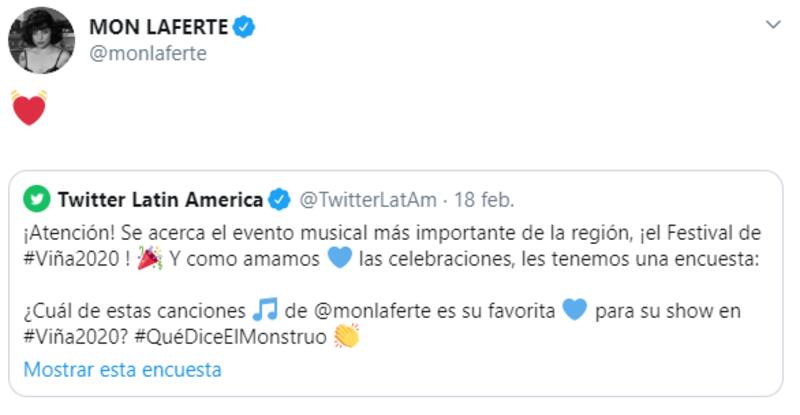Open the 18 feb. timestamp link
The height and width of the screenshot is (415, 800).
(x=484, y=197)
